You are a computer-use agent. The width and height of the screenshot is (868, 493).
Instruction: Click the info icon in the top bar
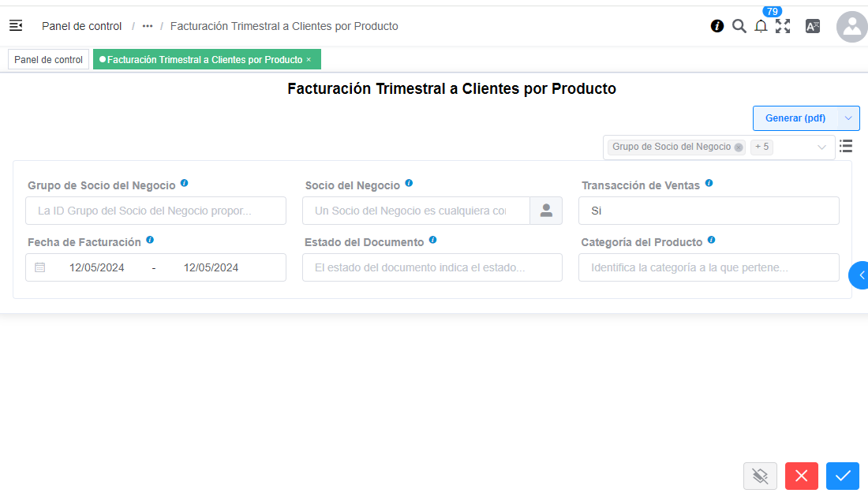pyautogui.click(x=716, y=26)
